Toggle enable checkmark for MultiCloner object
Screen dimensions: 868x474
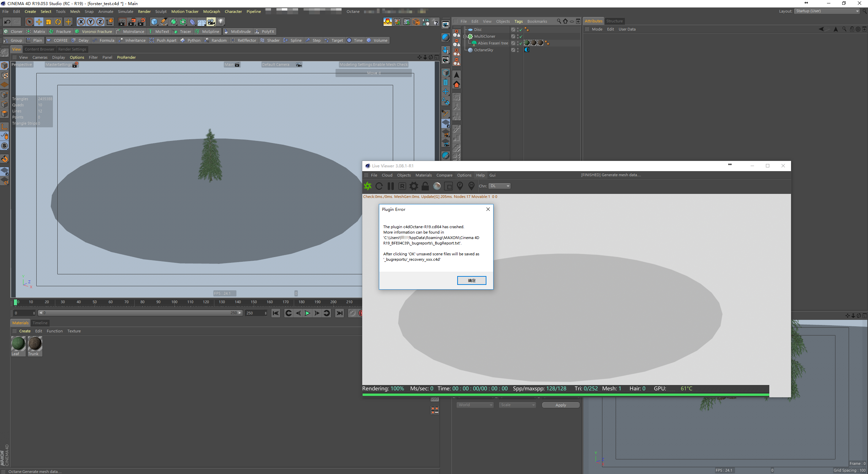pyautogui.click(x=521, y=37)
